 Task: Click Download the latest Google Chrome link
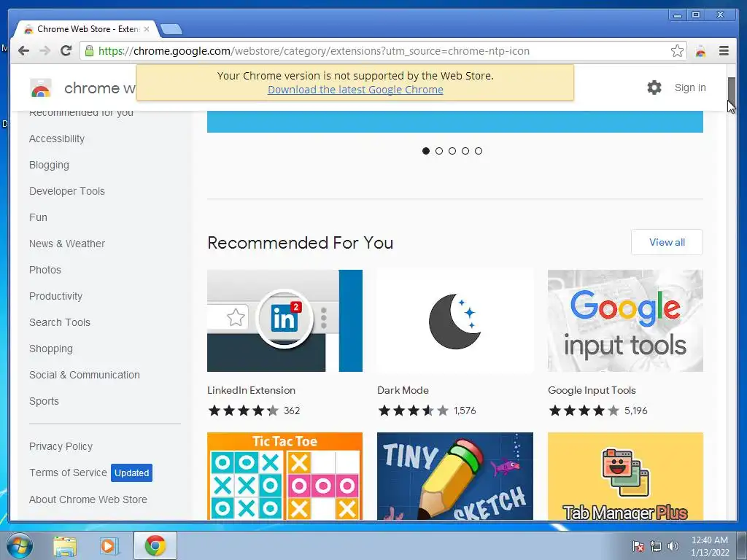[355, 90]
